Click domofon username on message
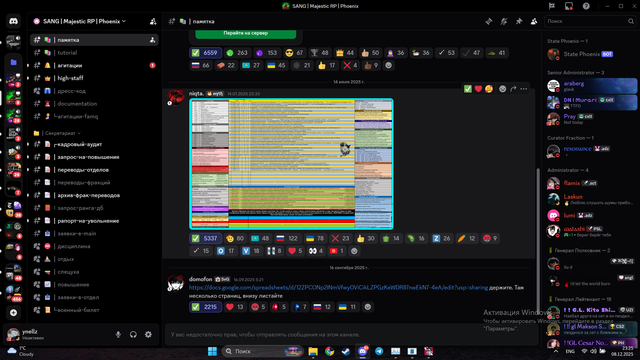 click(x=200, y=279)
